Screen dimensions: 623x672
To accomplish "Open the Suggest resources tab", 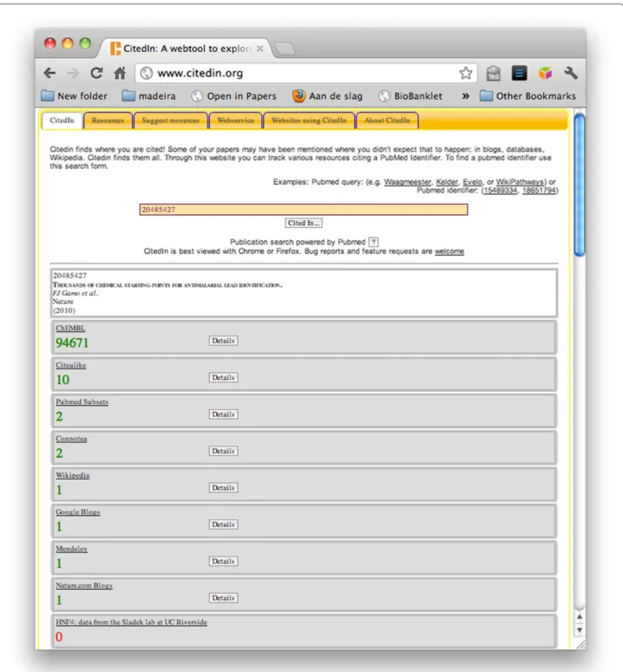I will pos(171,121).
